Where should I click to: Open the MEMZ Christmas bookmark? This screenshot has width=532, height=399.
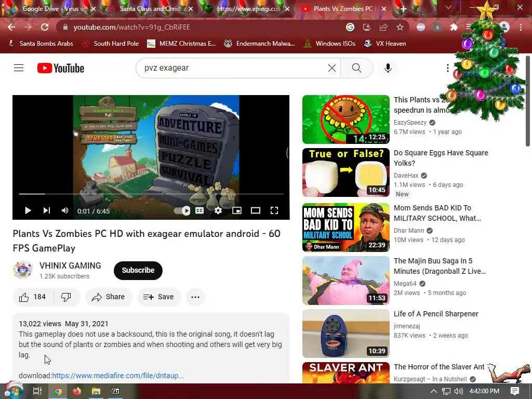pos(181,44)
